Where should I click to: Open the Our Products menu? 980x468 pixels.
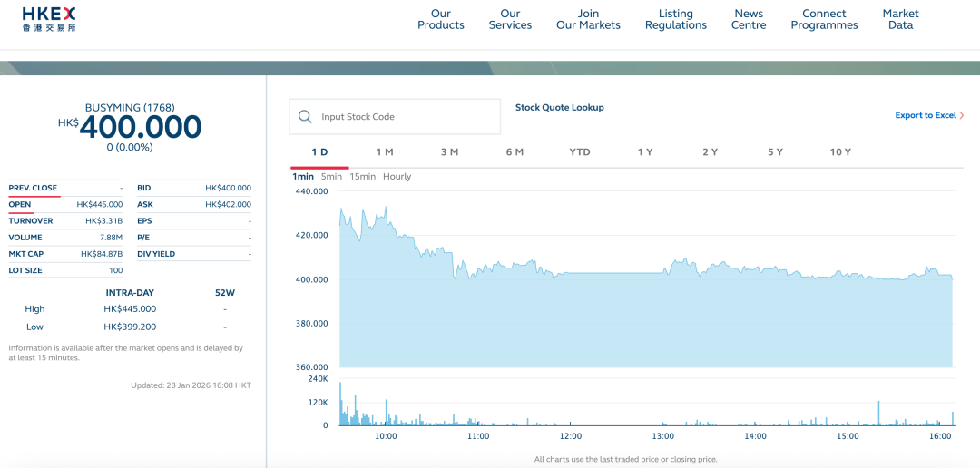coord(441,20)
